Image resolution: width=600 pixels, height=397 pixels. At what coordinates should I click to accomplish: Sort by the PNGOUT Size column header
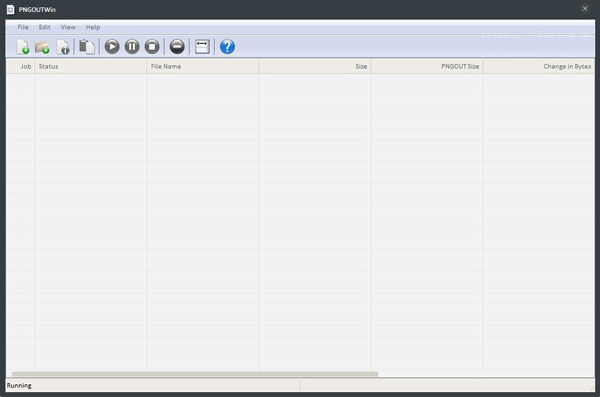pyautogui.click(x=427, y=66)
